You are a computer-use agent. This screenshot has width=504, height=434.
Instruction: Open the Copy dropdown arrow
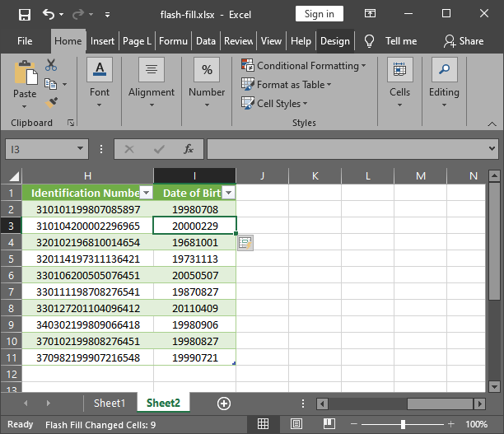click(64, 84)
